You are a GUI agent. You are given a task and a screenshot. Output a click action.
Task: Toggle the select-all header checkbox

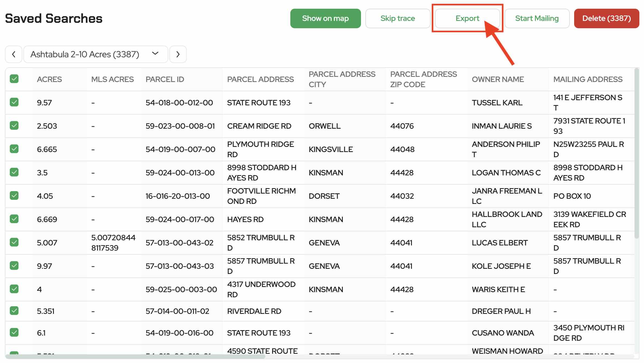(x=14, y=79)
